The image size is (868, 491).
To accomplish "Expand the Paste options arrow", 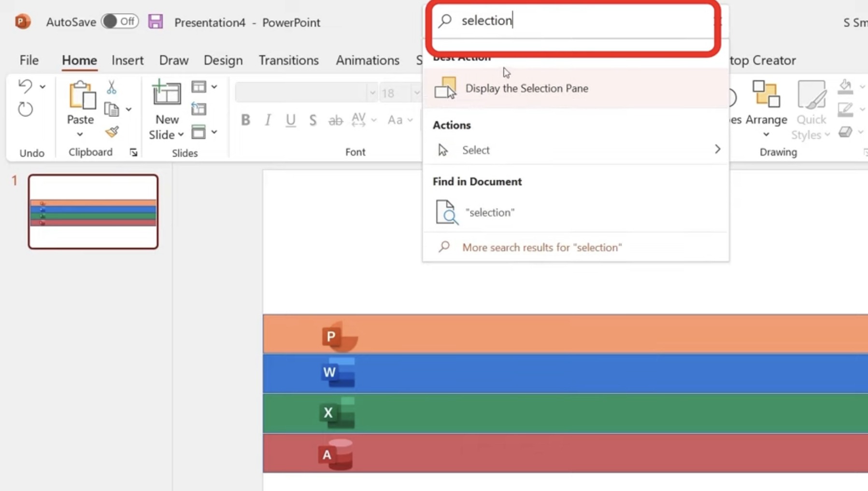I will point(80,134).
